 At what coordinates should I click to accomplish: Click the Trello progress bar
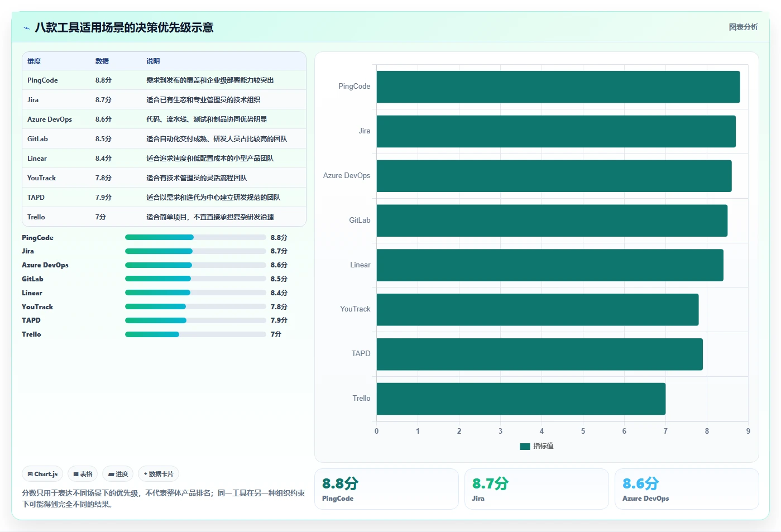[x=195, y=334]
